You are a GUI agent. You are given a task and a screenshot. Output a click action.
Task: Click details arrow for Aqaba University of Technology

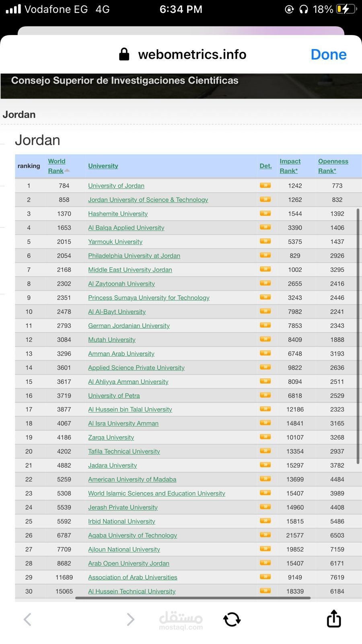[265, 535]
